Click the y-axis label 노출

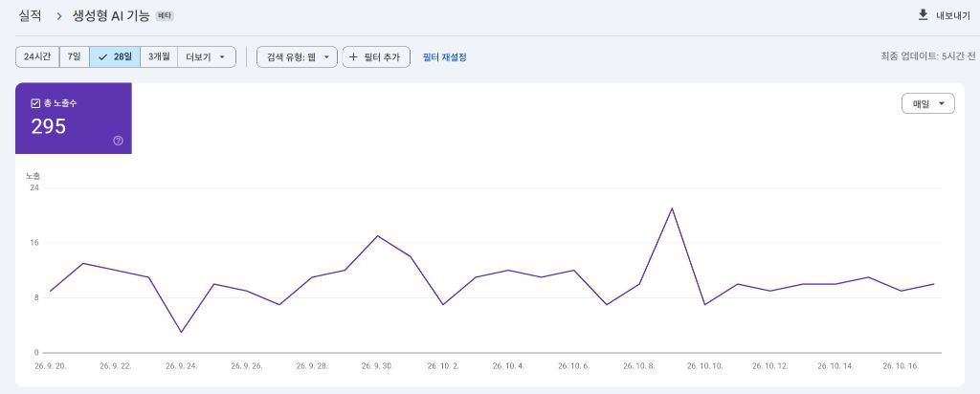tap(33, 176)
